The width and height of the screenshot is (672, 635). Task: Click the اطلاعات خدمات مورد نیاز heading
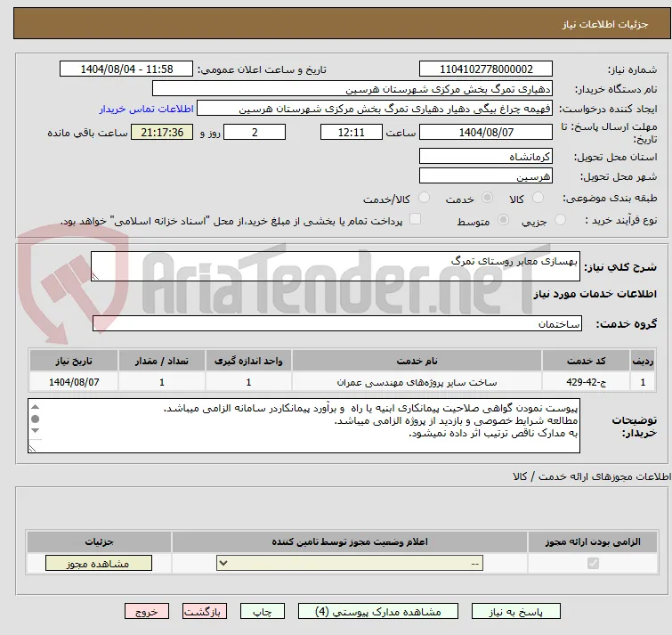coord(595,294)
